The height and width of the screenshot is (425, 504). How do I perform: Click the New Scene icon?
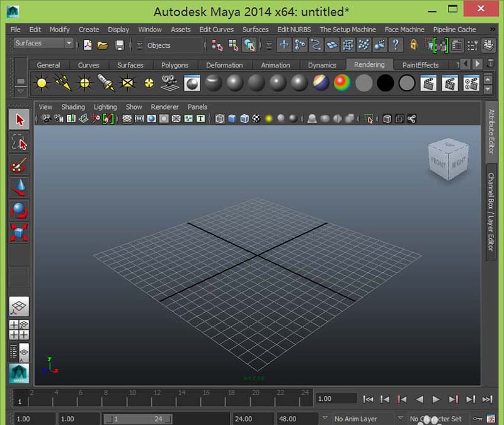tap(88, 45)
